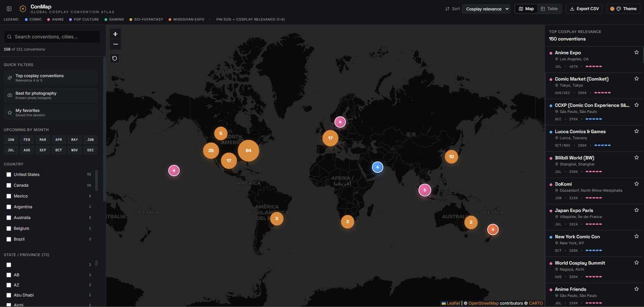Image resolution: width=644 pixels, height=307 pixels.
Task: Apply Best for photography quick filter
Action: click(51, 95)
